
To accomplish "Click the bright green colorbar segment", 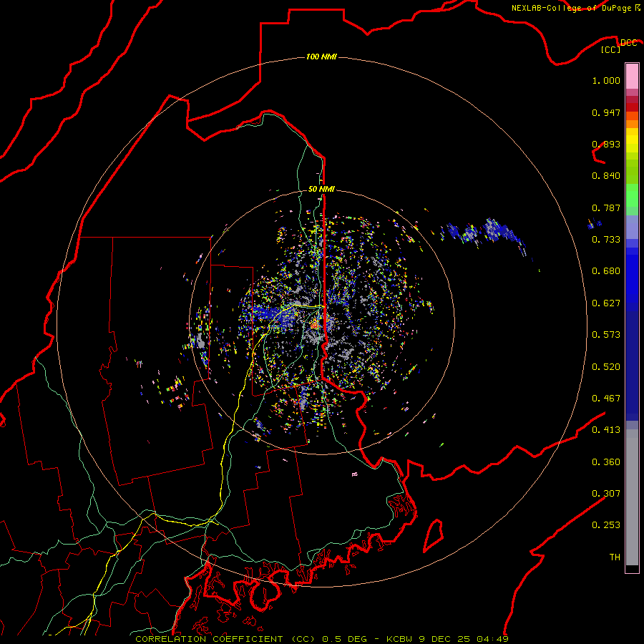I will [x=632, y=195].
